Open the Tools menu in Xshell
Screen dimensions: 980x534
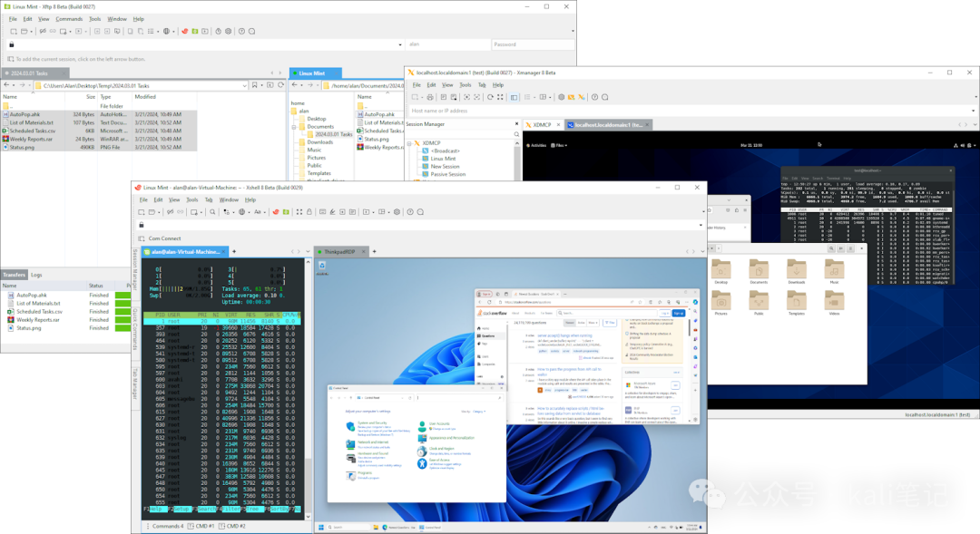[191, 199]
